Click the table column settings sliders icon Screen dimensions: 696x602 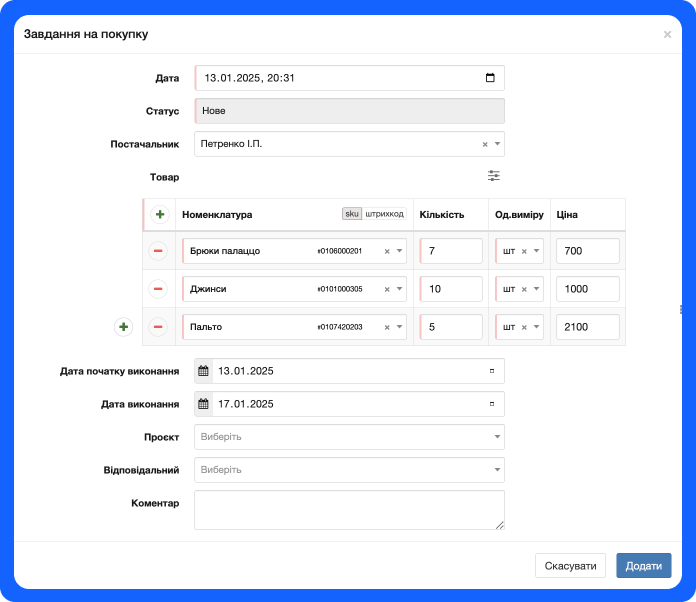click(x=493, y=176)
